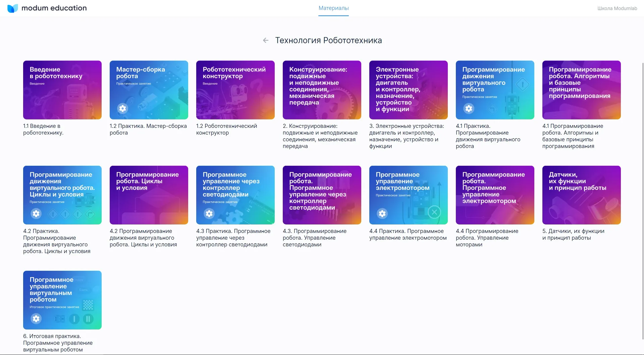Click gear icon on Мастер-сборка робота card
The height and width of the screenshot is (355, 644).
click(x=122, y=108)
